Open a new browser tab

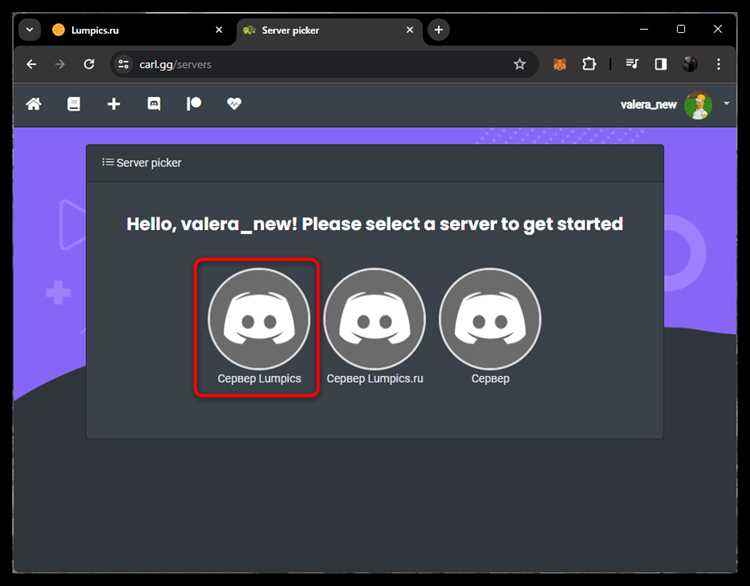438,30
